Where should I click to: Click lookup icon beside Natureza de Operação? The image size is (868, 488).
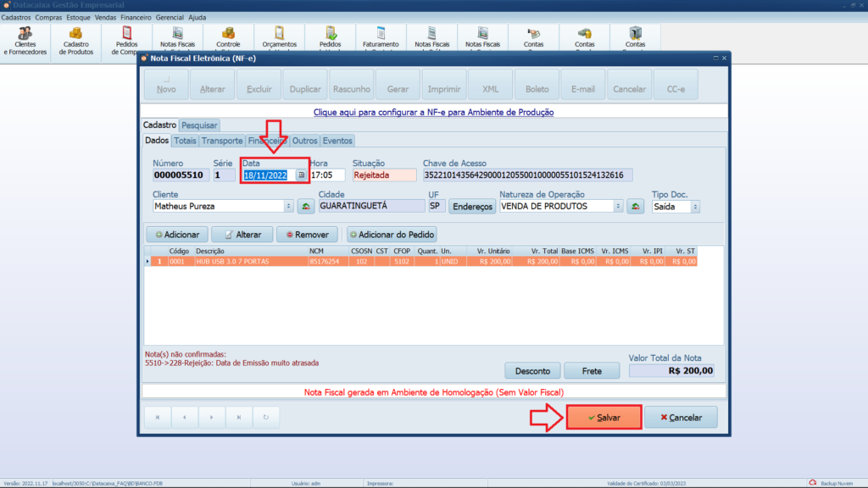click(635, 206)
